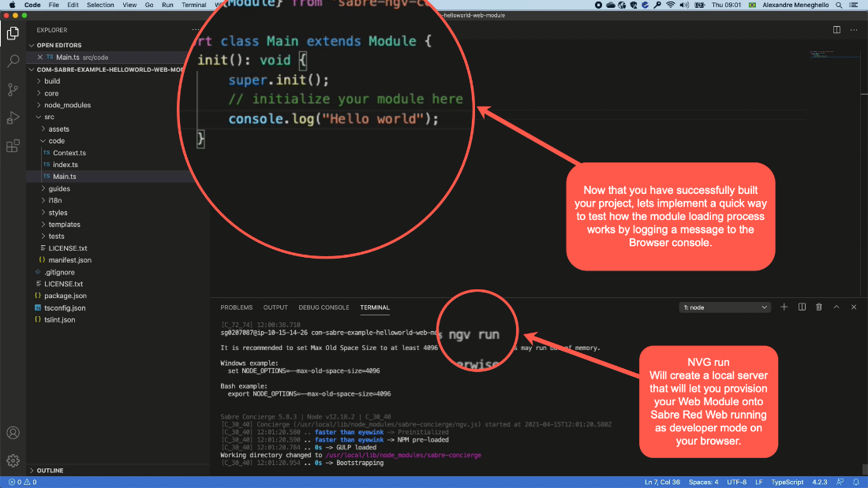Switch to the Problems tab
This screenshot has height=488, width=868.
pos(237,307)
